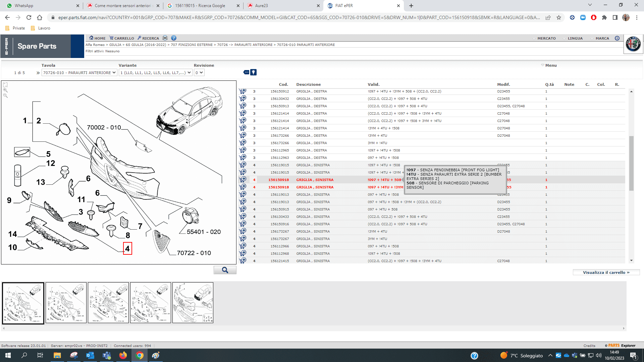Viewport: 644px width, 362px height.
Task: Open the Chrome extensions puzzle menu
Action: (604, 17)
